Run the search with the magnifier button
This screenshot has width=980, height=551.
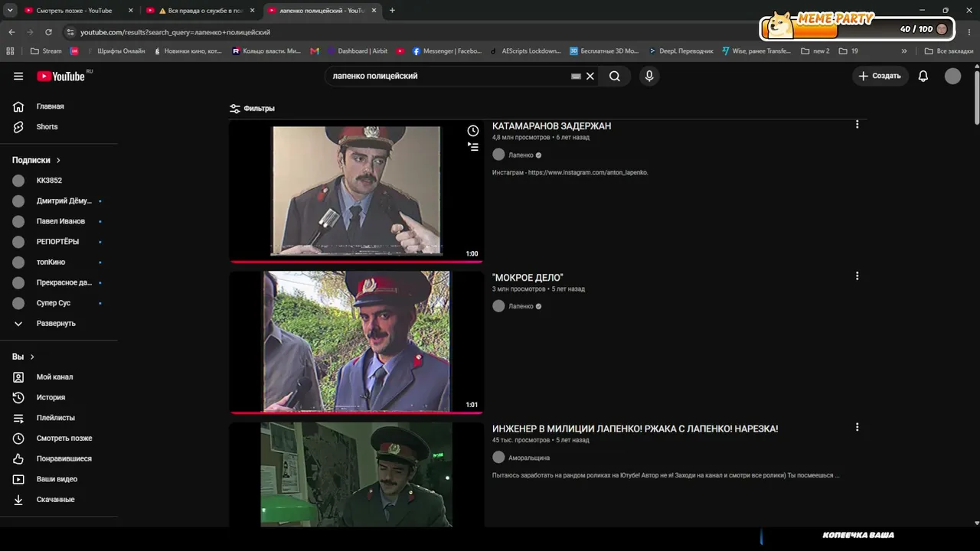[615, 76]
